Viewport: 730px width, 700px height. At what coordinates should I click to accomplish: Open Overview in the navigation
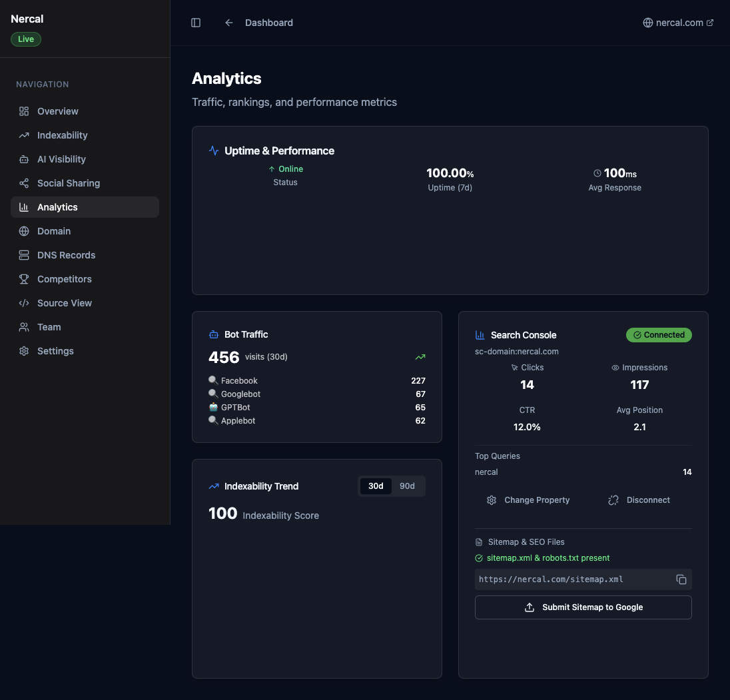click(85, 111)
